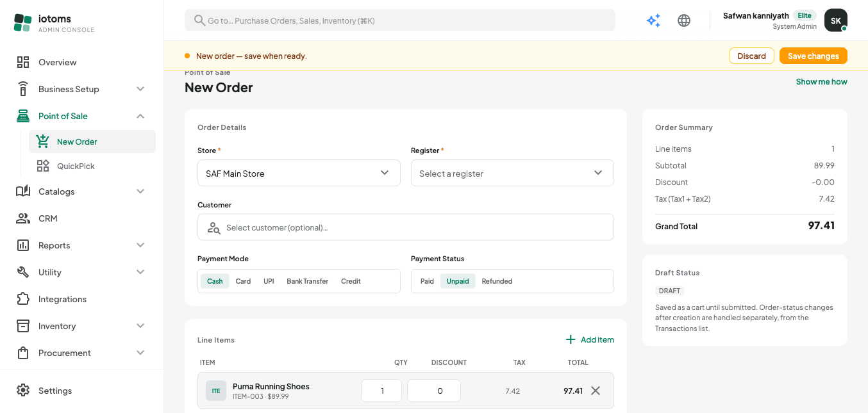868x413 pixels.
Task: Expand Inventory chevron
Action: pos(140,326)
